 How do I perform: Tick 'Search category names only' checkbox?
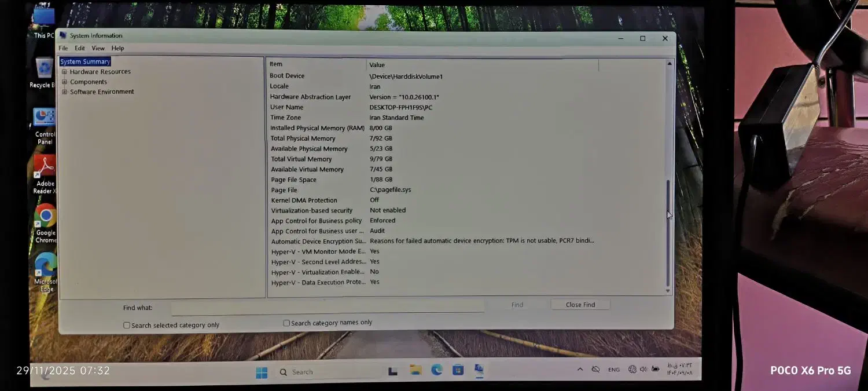[x=286, y=323]
